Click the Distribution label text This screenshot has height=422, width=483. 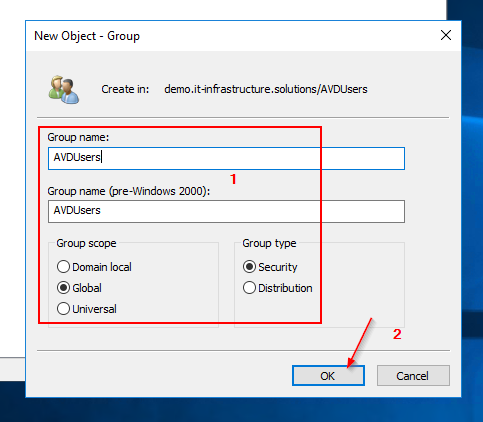click(285, 288)
